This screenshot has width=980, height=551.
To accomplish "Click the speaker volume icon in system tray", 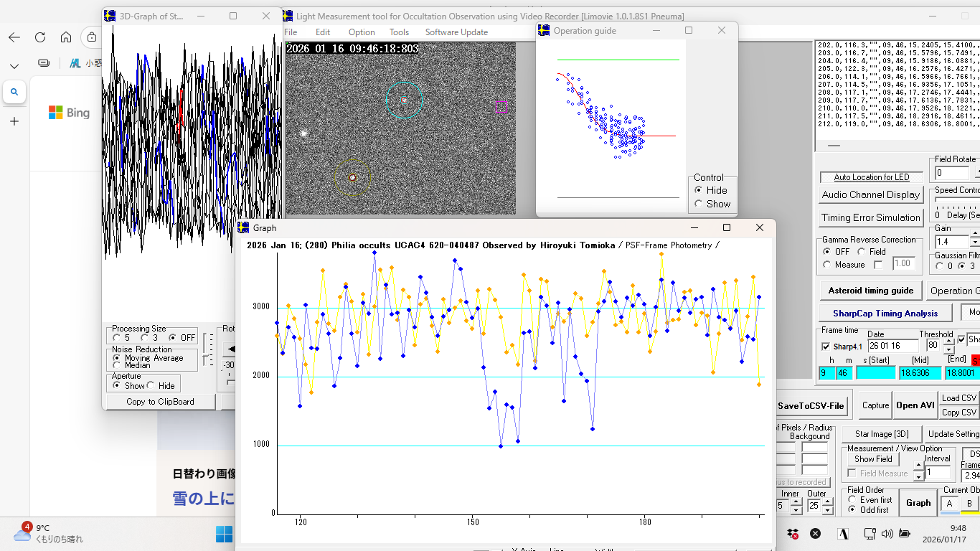I will [887, 534].
